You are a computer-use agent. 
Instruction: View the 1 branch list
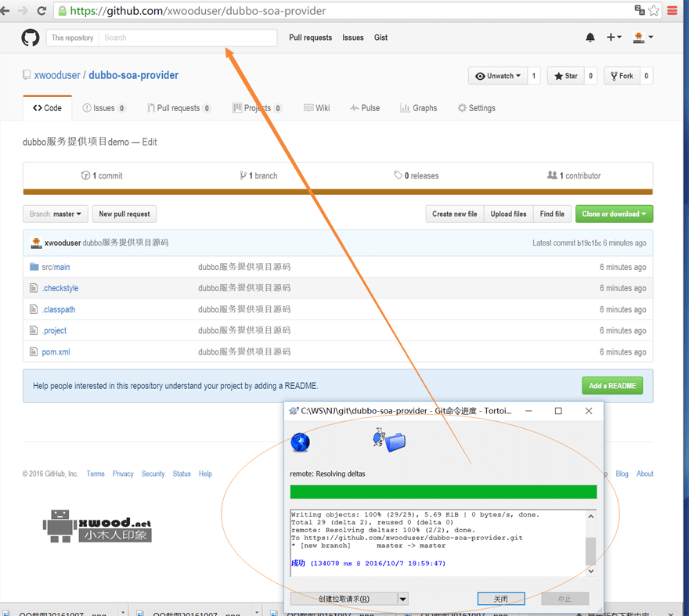click(x=259, y=176)
